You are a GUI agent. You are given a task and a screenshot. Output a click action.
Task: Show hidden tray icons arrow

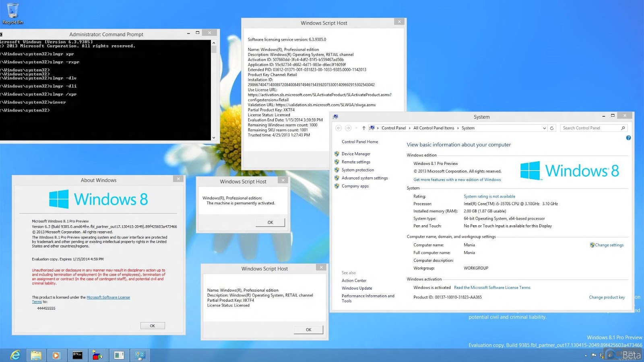[x=586, y=356]
